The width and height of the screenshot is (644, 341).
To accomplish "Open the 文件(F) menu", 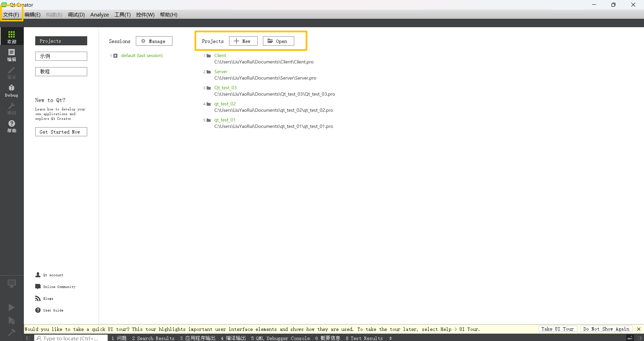I will (x=11, y=14).
